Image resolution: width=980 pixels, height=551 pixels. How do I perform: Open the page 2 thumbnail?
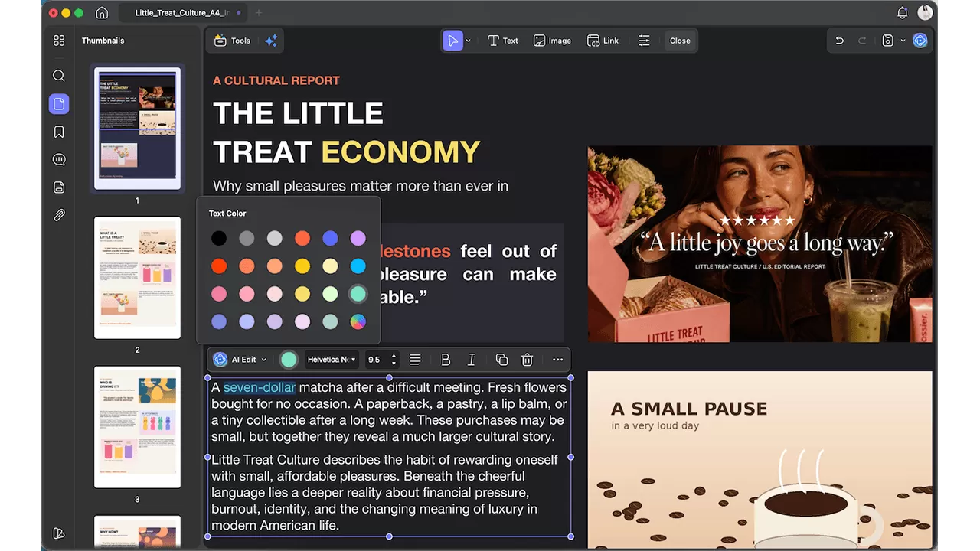(137, 278)
